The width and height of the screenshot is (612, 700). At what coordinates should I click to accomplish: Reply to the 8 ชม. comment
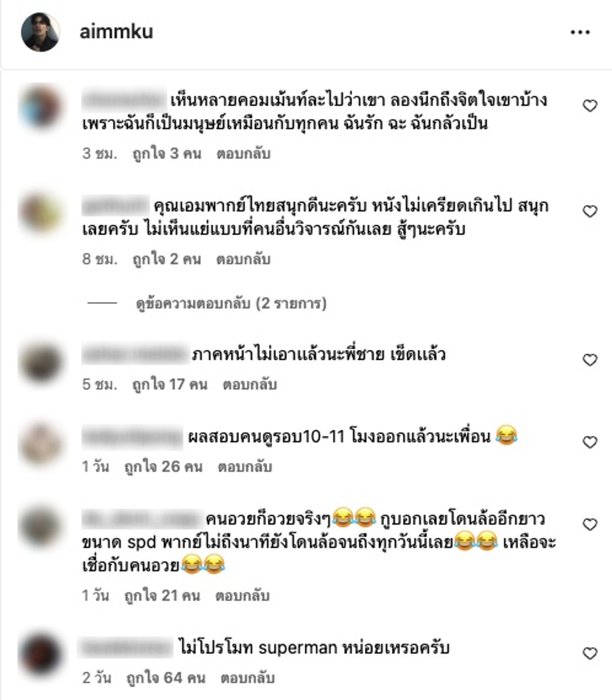pyautogui.click(x=243, y=259)
